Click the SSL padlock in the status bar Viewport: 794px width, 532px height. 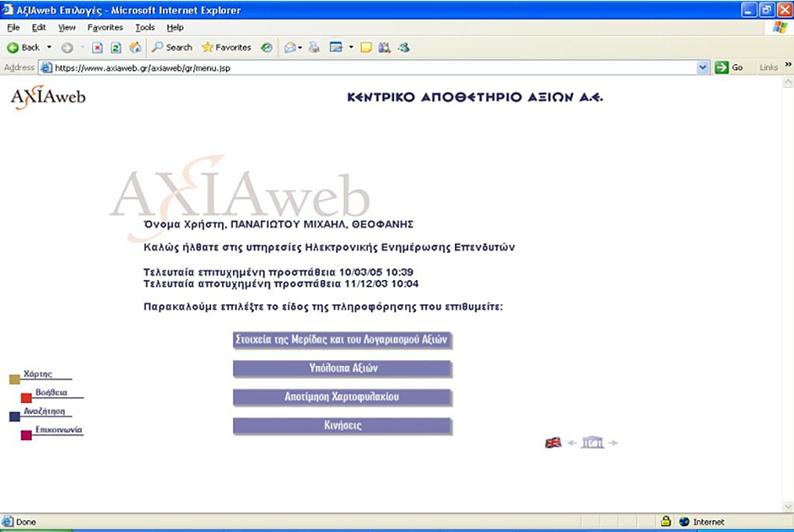click(666, 521)
